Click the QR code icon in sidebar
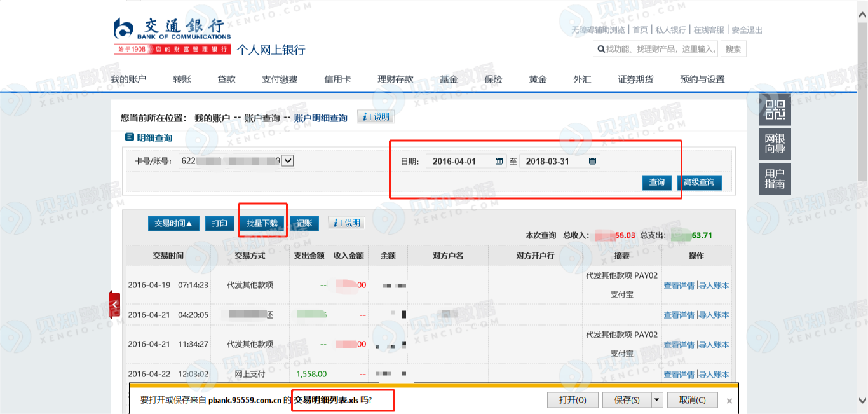868x414 pixels. coord(775,109)
